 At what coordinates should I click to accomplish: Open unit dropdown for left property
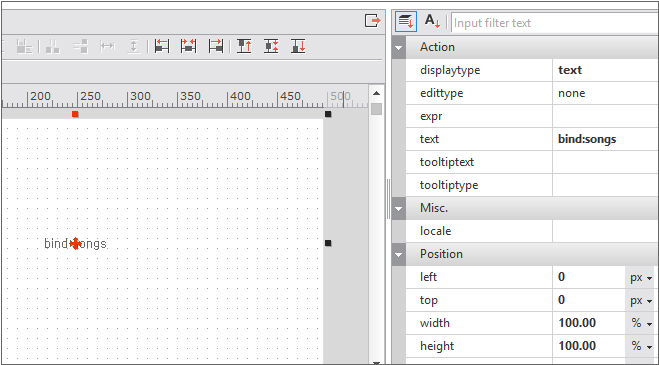point(641,278)
